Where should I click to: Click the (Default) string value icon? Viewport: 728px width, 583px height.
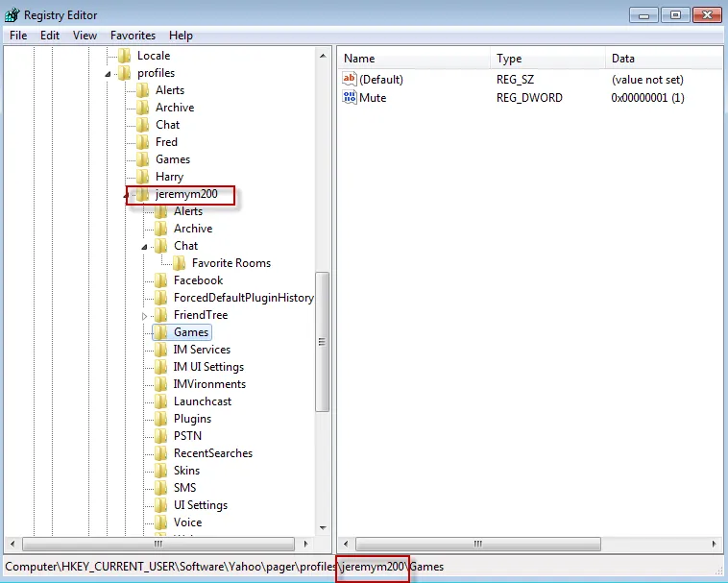coord(350,79)
